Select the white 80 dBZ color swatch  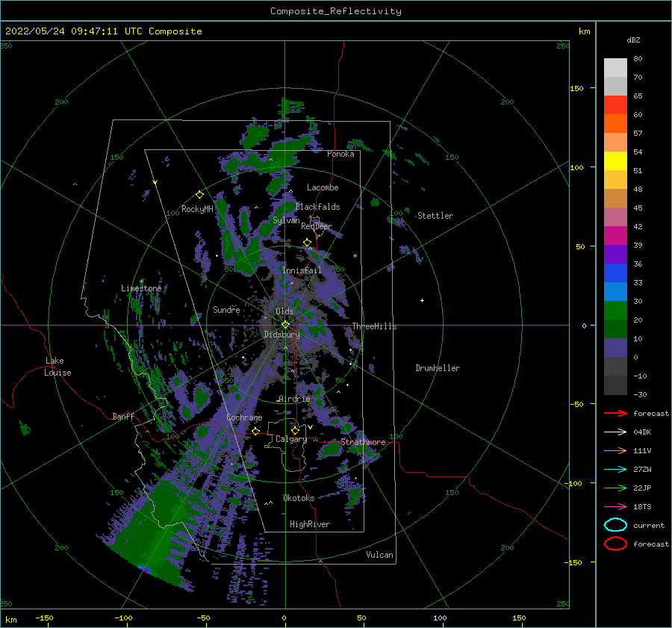pyautogui.click(x=615, y=67)
